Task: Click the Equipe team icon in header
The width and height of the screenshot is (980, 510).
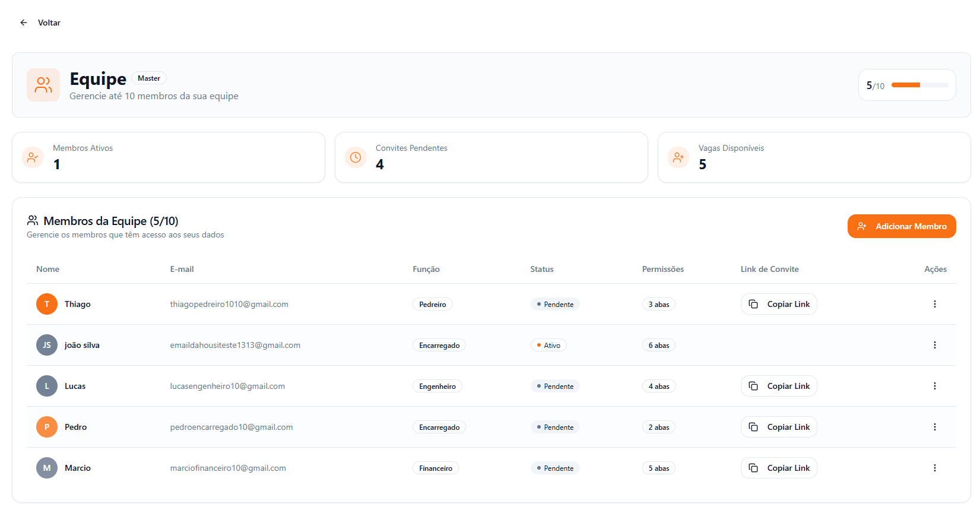Action: (43, 85)
